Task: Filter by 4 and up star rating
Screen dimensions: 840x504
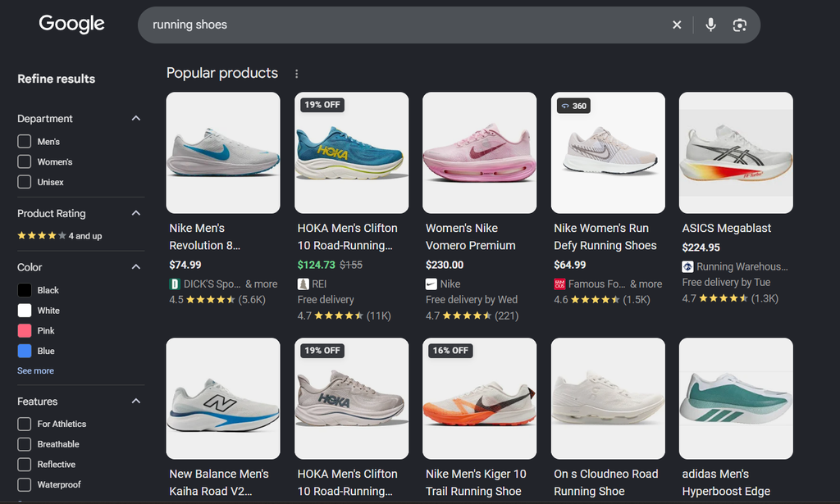Action: [59, 236]
